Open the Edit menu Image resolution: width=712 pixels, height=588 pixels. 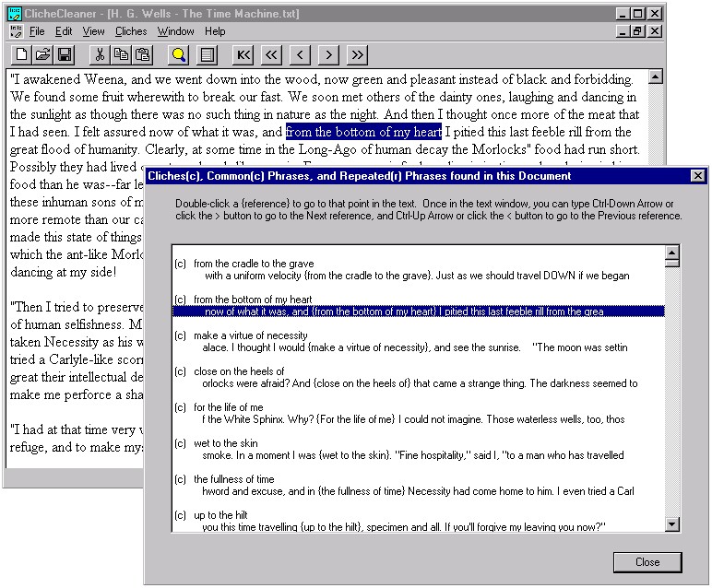64,31
